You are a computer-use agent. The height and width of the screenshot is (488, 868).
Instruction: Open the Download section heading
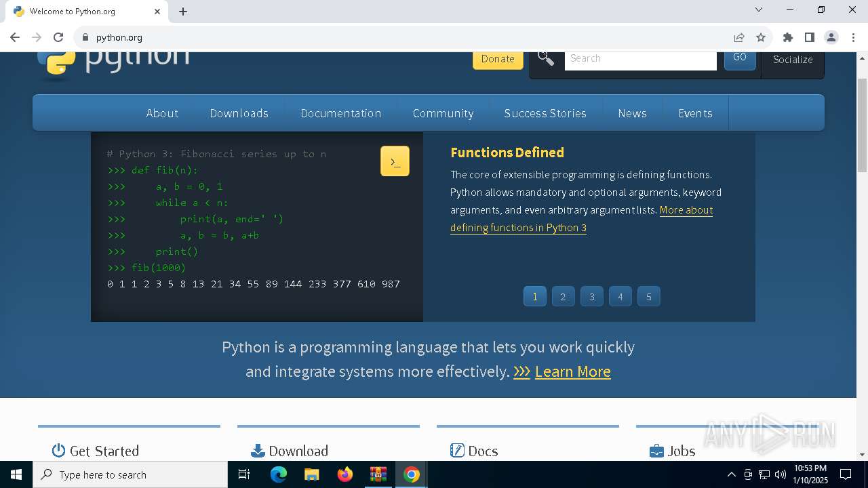point(298,451)
